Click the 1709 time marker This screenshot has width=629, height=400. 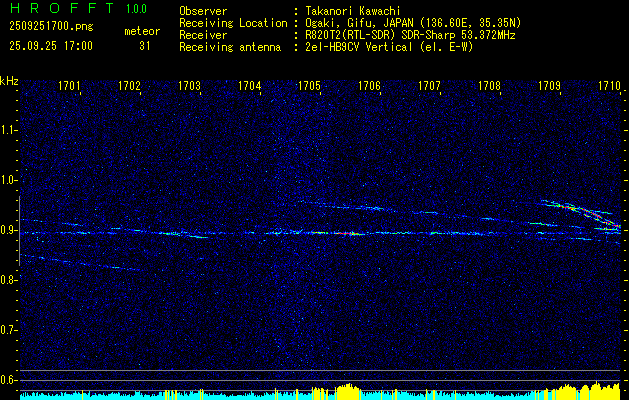(549, 85)
